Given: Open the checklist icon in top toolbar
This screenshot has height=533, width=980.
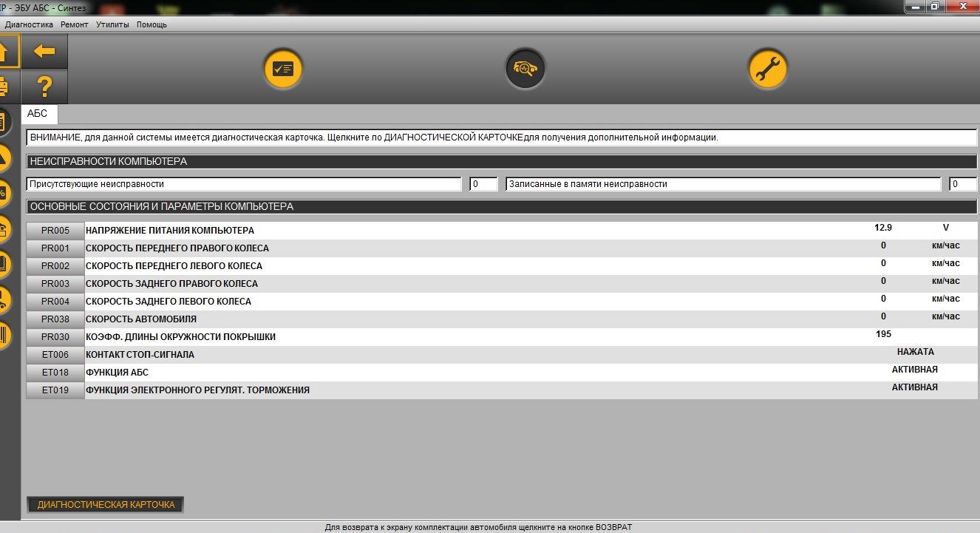Looking at the screenshot, I should 283,69.
